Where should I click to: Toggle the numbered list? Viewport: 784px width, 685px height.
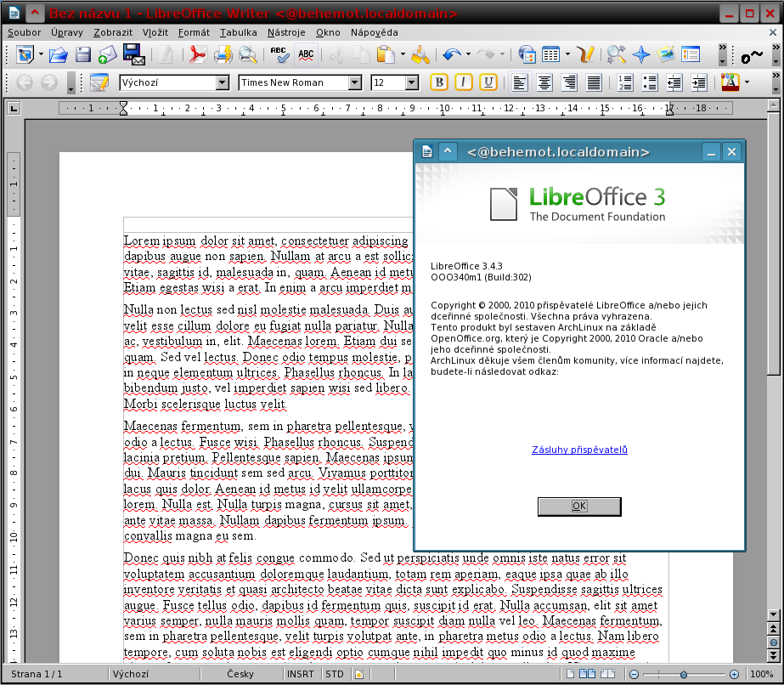click(625, 82)
